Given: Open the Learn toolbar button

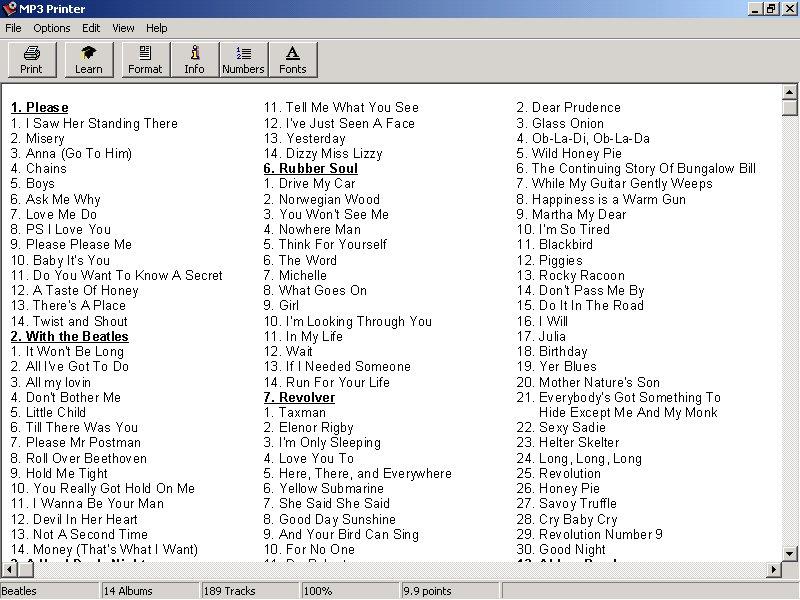Looking at the screenshot, I should pyautogui.click(x=89, y=60).
